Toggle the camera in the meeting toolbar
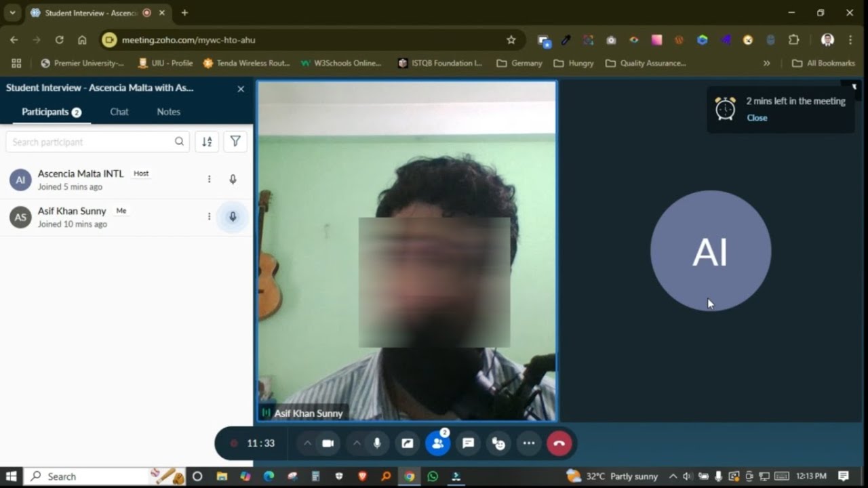 click(x=328, y=443)
